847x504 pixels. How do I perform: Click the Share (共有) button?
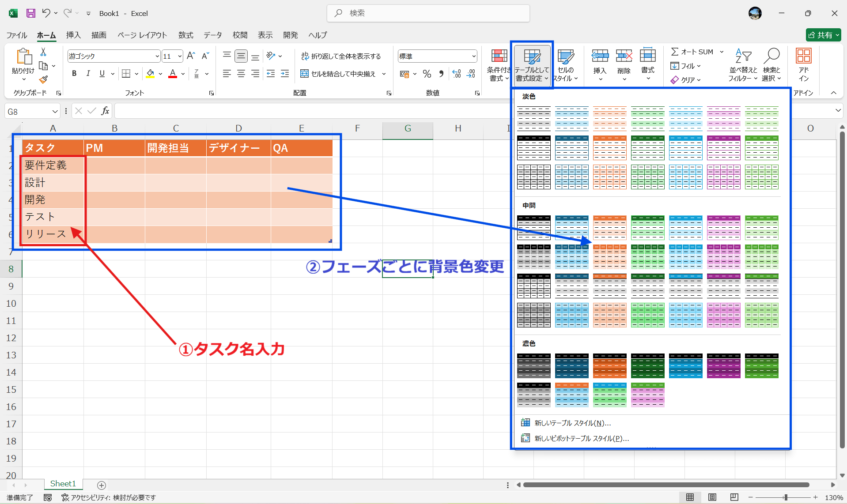(823, 35)
